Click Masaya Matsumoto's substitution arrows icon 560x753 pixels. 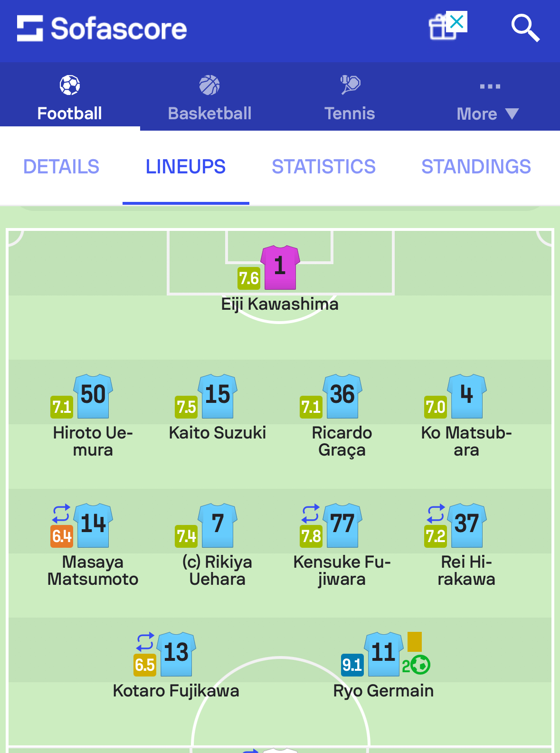point(61,514)
